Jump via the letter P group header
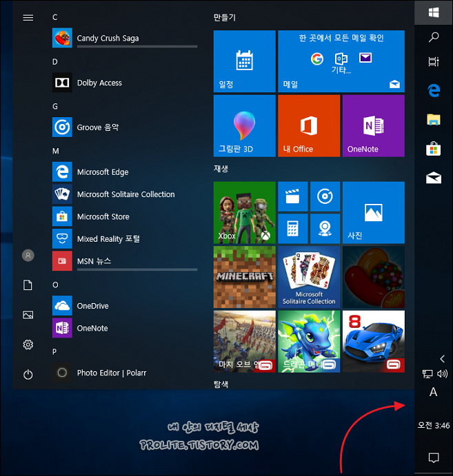Viewport: 453px width, 476px height. tap(54, 352)
